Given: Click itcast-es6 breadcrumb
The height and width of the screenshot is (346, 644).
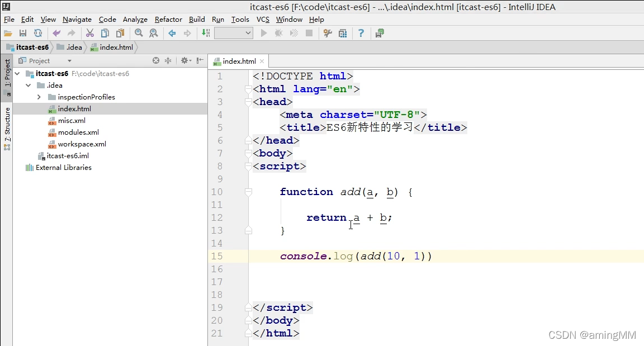Looking at the screenshot, I should pyautogui.click(x=28, y=47).
